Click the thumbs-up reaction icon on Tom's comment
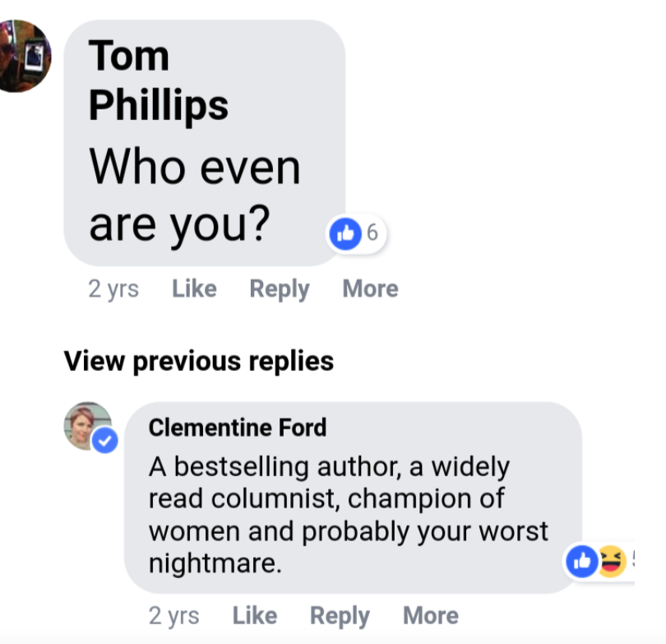 (x=345, y=234)
